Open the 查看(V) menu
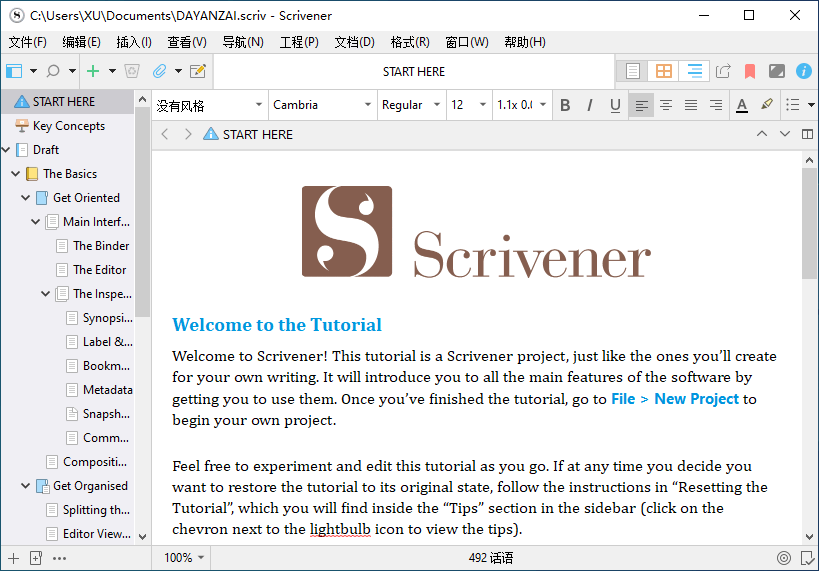 187,42
